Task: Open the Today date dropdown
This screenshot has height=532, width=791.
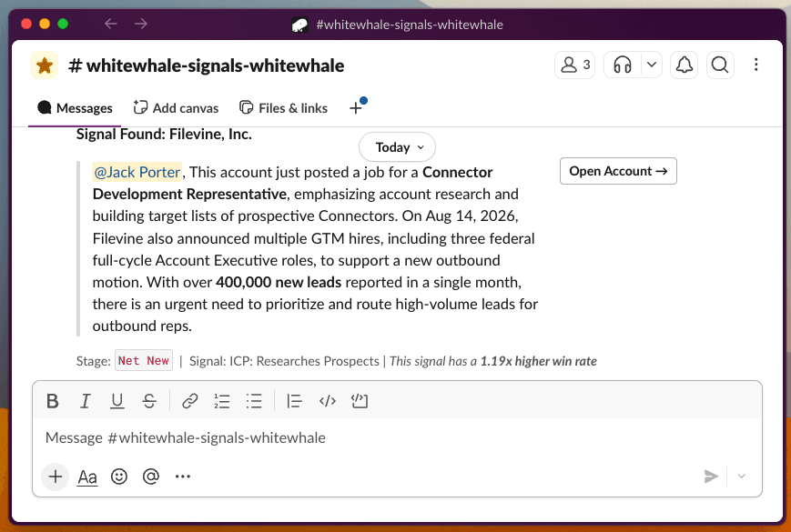Action: (398, 147)
